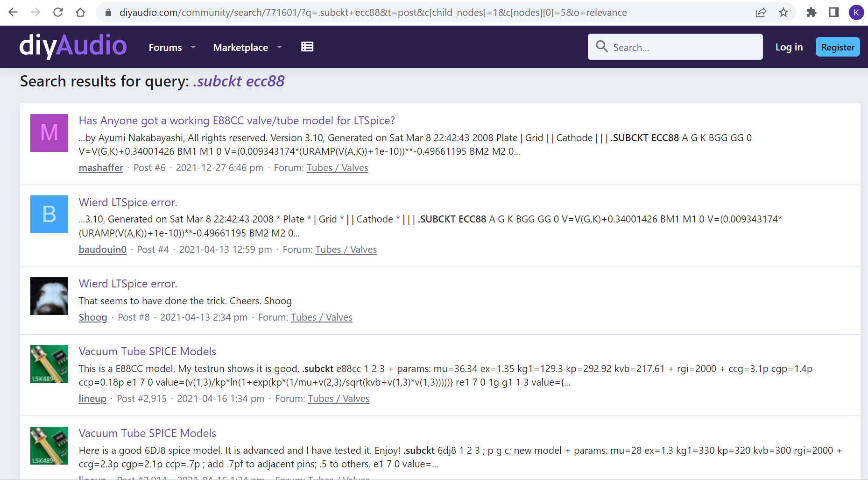Open Shoog's avatar picture
This screenshot has width=868, height=480.
[x=49, y=296]
